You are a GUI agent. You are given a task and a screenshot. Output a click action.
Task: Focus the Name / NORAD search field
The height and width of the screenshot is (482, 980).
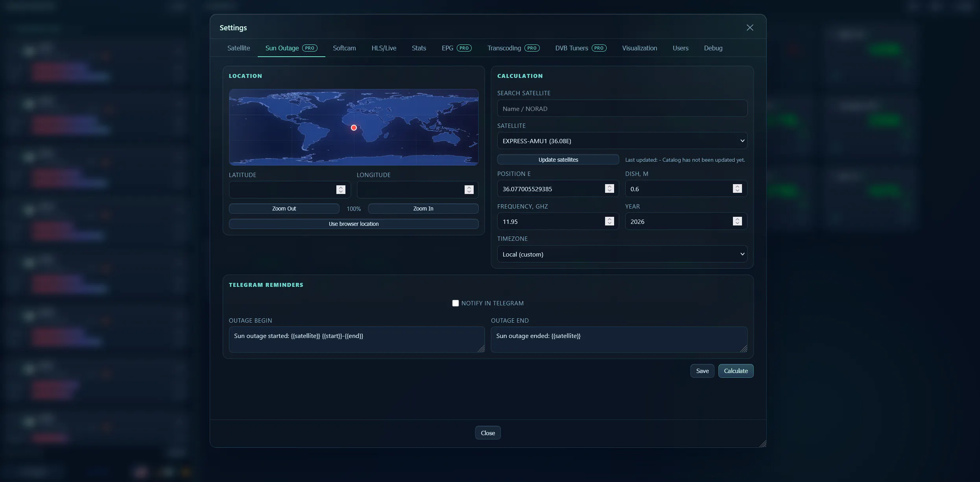[x=622, y=108]
